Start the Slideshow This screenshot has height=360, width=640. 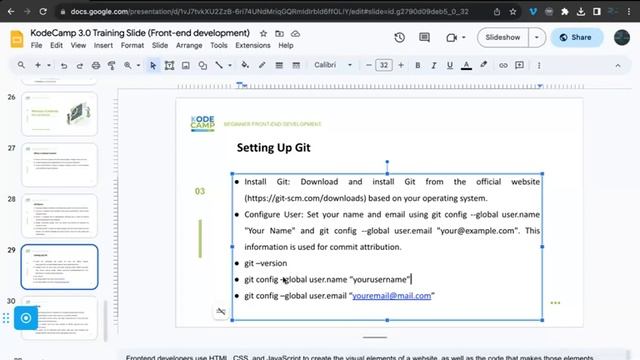pos(503,38)
